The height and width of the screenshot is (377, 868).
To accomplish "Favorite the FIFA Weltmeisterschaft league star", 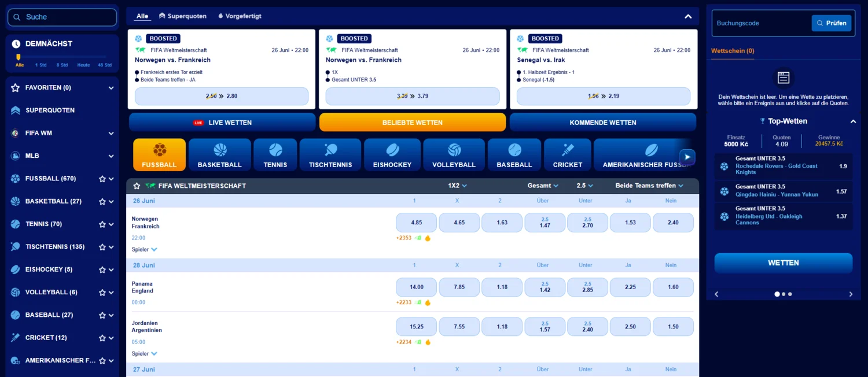I will click(x=137, y=186).
